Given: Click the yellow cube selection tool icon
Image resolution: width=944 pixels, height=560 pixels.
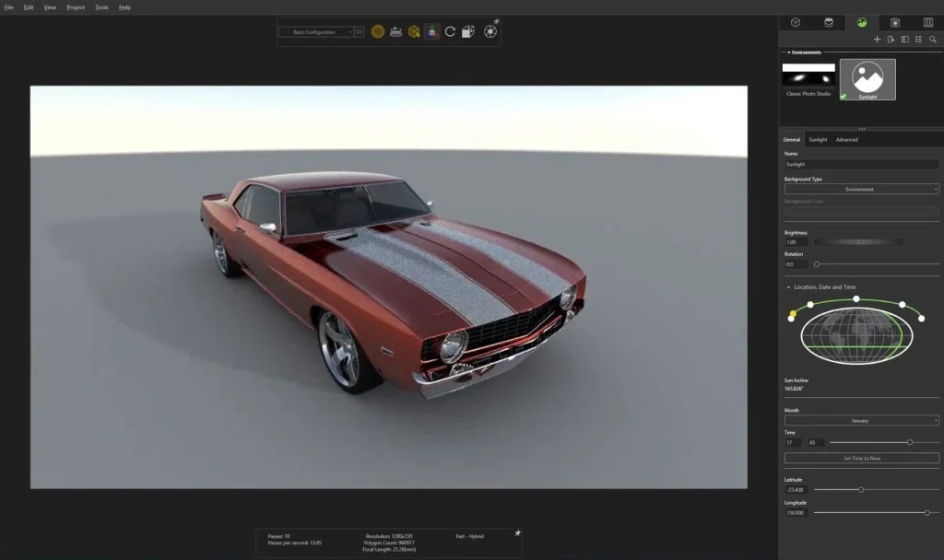Looking at the screenshot, I should tap(414, 31).
